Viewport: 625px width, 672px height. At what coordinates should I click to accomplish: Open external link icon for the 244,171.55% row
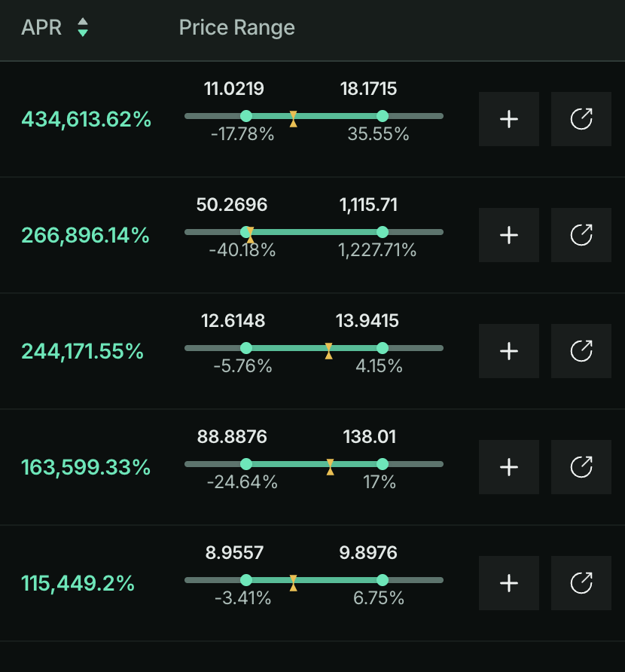581,351
